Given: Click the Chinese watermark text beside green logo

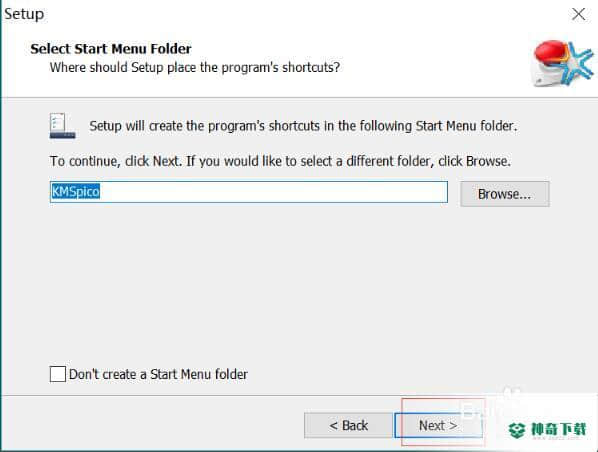Looking at the screenshot, I should click(558, 430).
